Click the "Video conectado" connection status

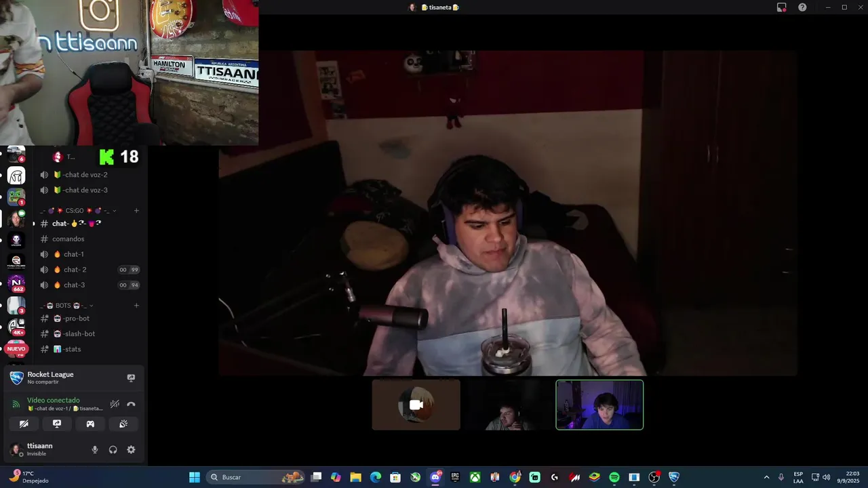click(x=54, y=400)
